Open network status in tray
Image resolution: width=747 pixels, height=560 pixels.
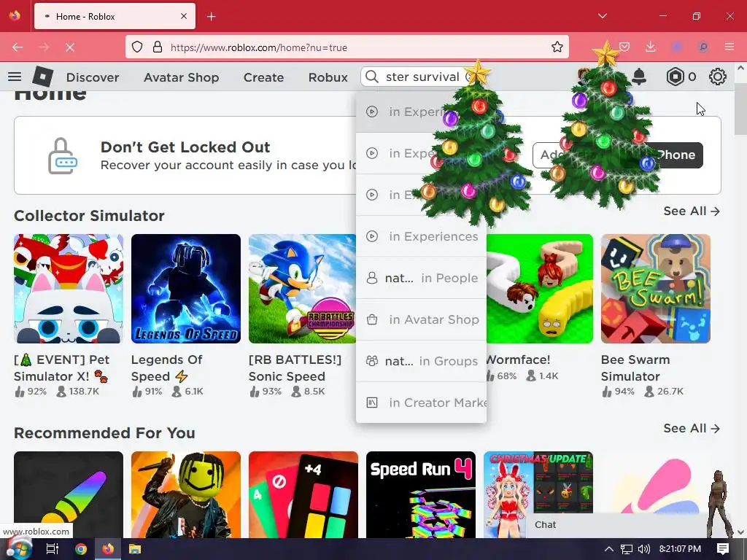click(x=627, y=549)
